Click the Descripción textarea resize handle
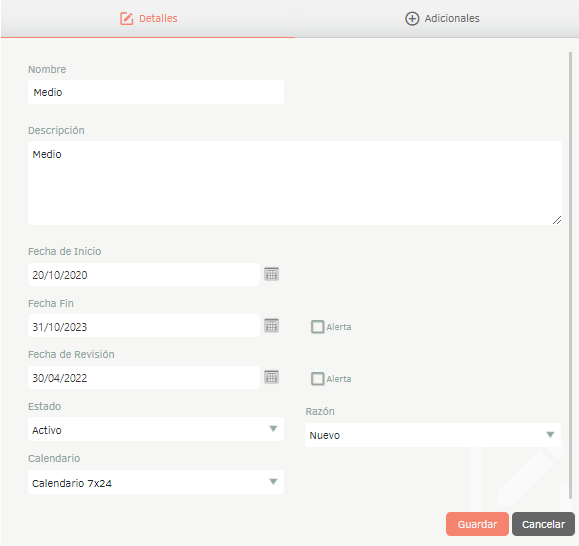This screenshot has height=546, width=579. click(557, 220)
